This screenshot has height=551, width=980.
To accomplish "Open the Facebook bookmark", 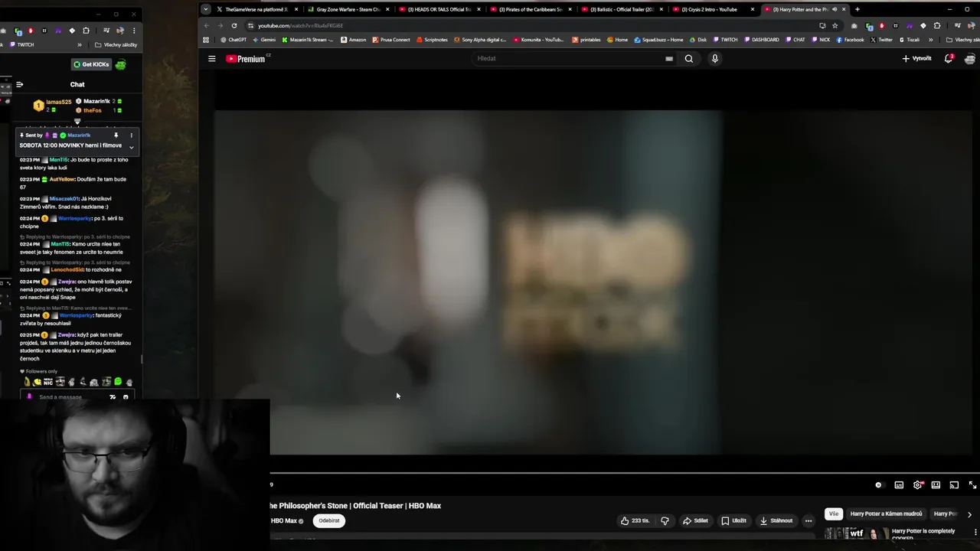I will [x=850, y=40].
